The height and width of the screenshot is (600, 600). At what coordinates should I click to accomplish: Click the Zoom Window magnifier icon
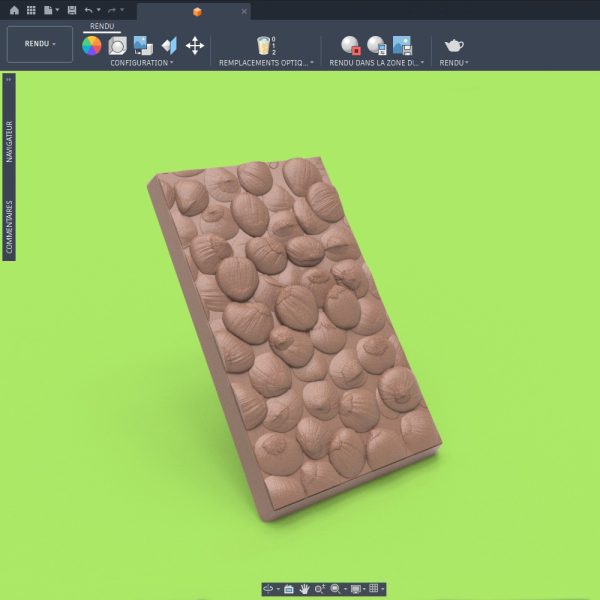[x=336, y=589]
